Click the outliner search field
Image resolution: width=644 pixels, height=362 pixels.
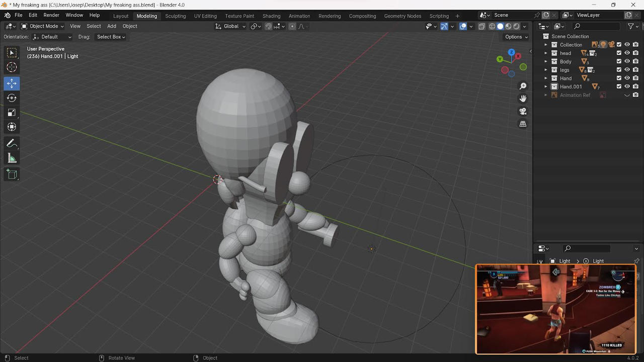(x=597, y=26)
